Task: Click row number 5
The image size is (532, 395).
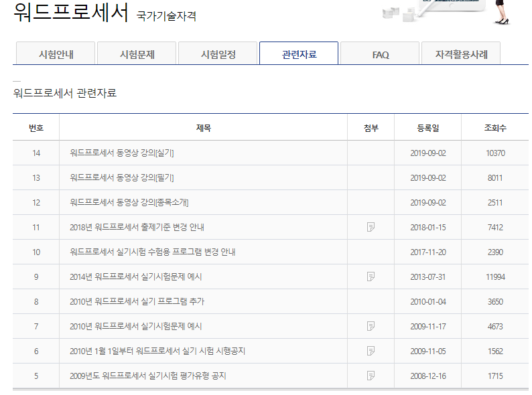Action: point(36,376)
